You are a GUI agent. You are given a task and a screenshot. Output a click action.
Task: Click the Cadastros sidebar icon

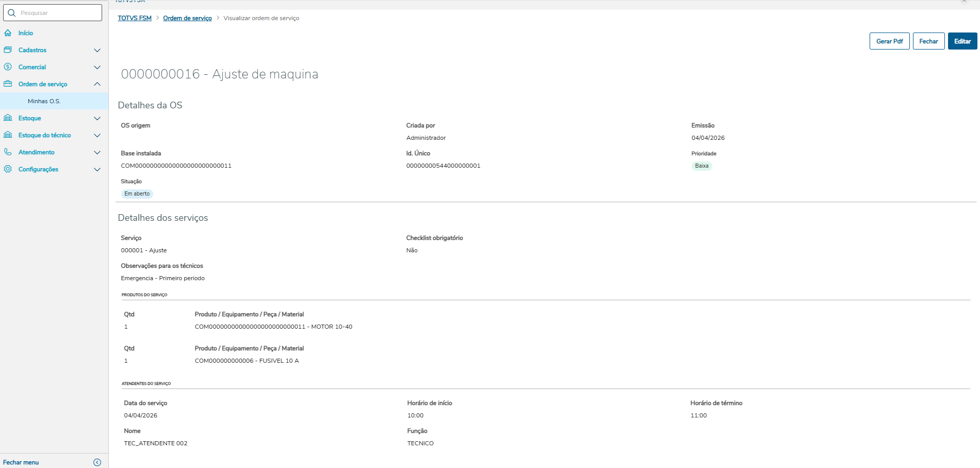click(8, 50)
